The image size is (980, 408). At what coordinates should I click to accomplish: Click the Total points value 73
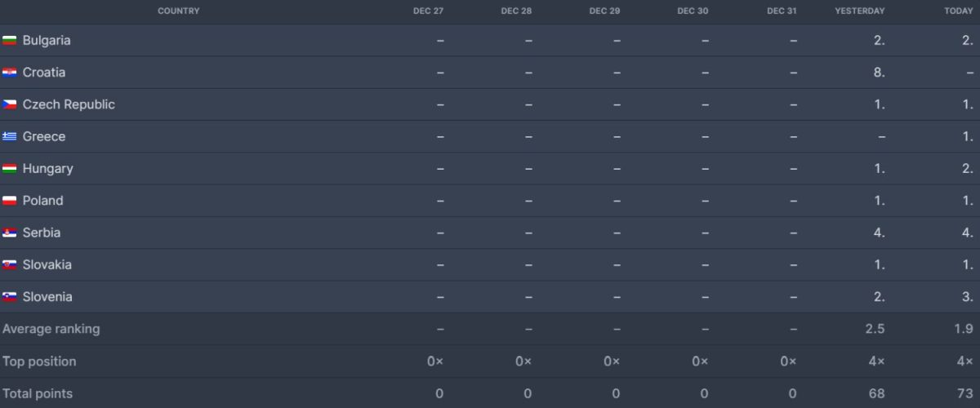pyautogui.click(x=964, y=393)
